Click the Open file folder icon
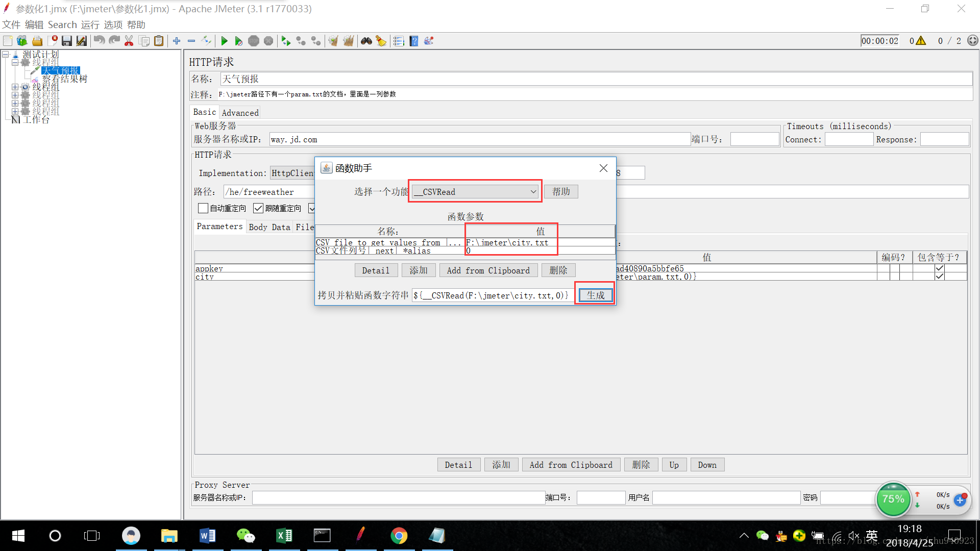The height and width of the screenshot is (551, 980). (37, 41)
